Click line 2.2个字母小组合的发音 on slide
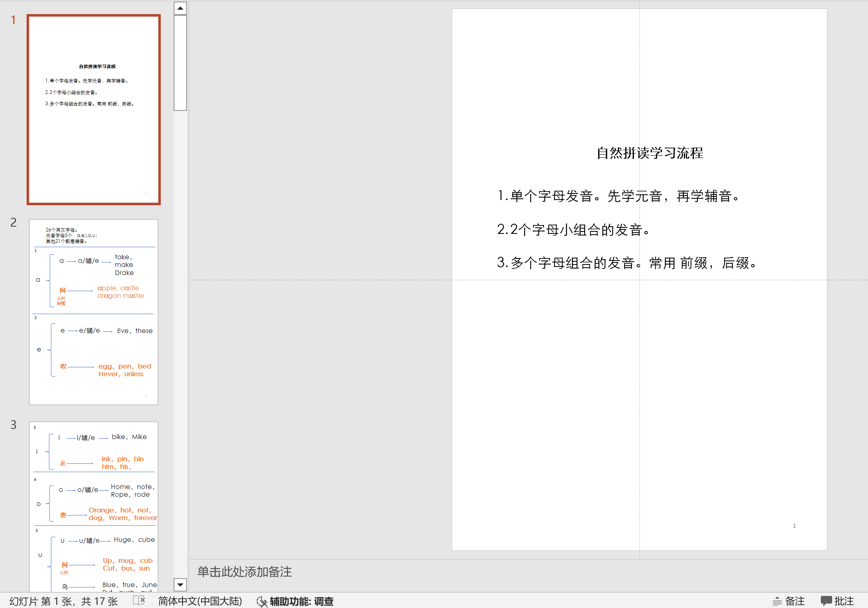868x608 pixels. click(x=573, y=229)
